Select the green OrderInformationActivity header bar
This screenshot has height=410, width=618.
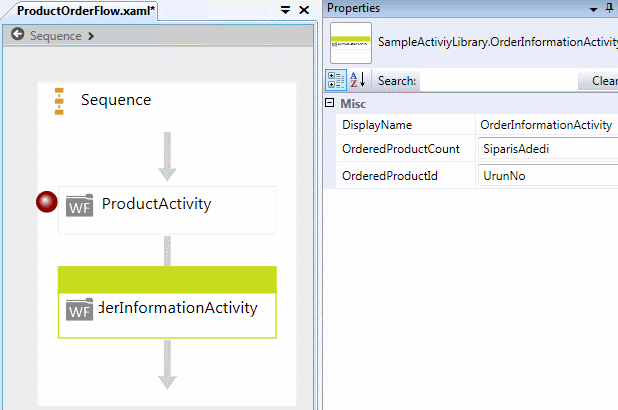point(167,279)
